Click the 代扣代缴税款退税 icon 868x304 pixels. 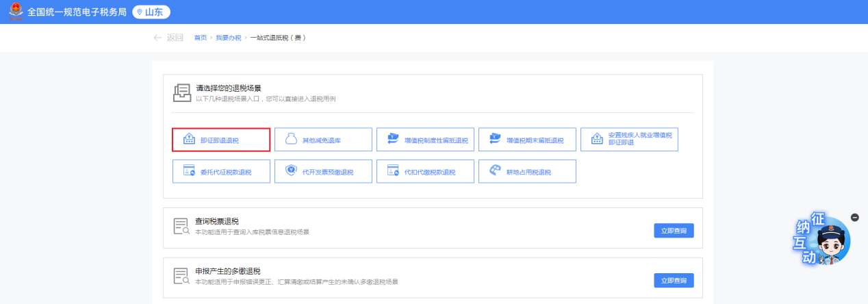tap(393, 171)
